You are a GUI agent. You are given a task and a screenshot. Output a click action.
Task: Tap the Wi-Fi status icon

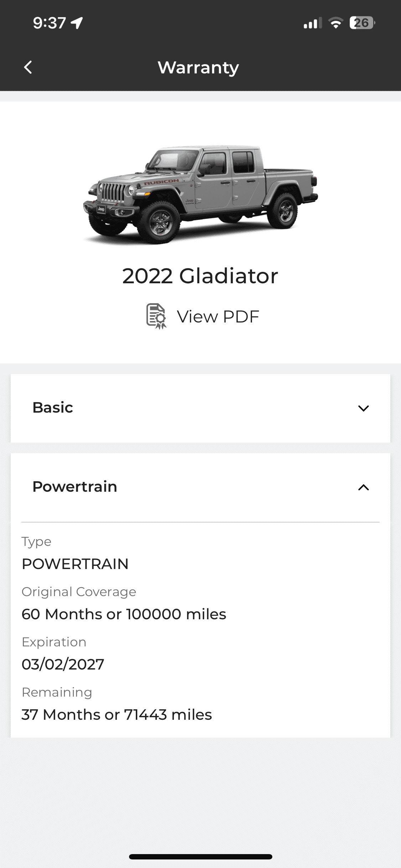click(335, 23)
